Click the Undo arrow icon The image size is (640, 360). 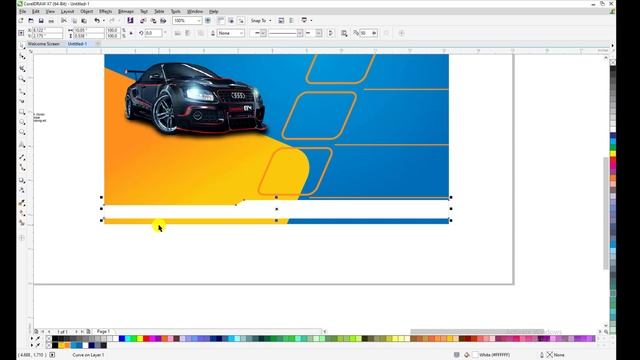[97, 20]
